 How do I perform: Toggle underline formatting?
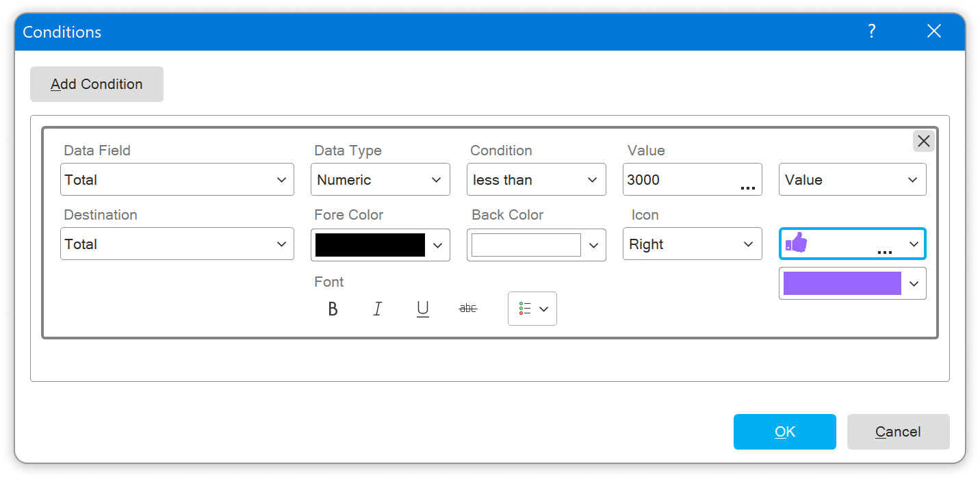(422, 309)
